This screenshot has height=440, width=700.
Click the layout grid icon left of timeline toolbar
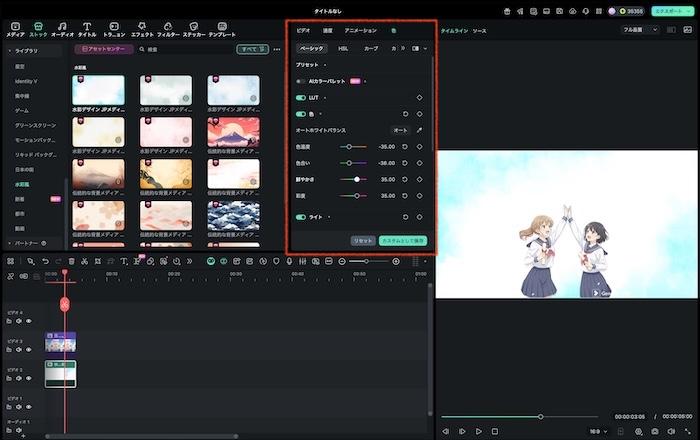pyautogui.click(x=10, y=262)
